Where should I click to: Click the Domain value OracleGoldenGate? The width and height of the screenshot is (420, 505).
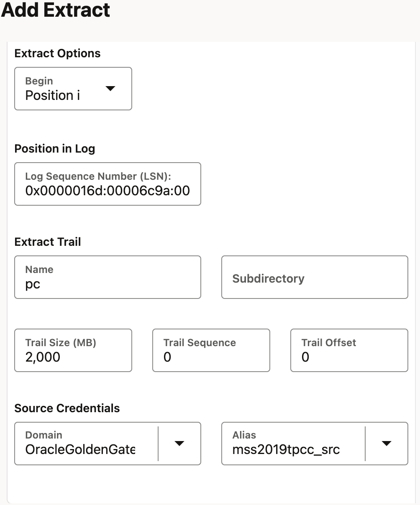[80, 449]
